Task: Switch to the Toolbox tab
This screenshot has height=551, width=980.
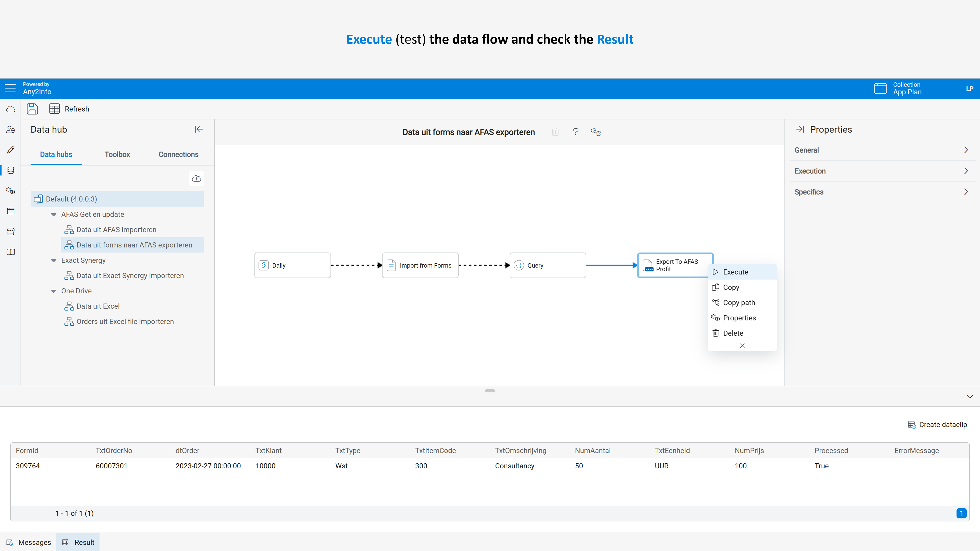Action: click(117, 154)
